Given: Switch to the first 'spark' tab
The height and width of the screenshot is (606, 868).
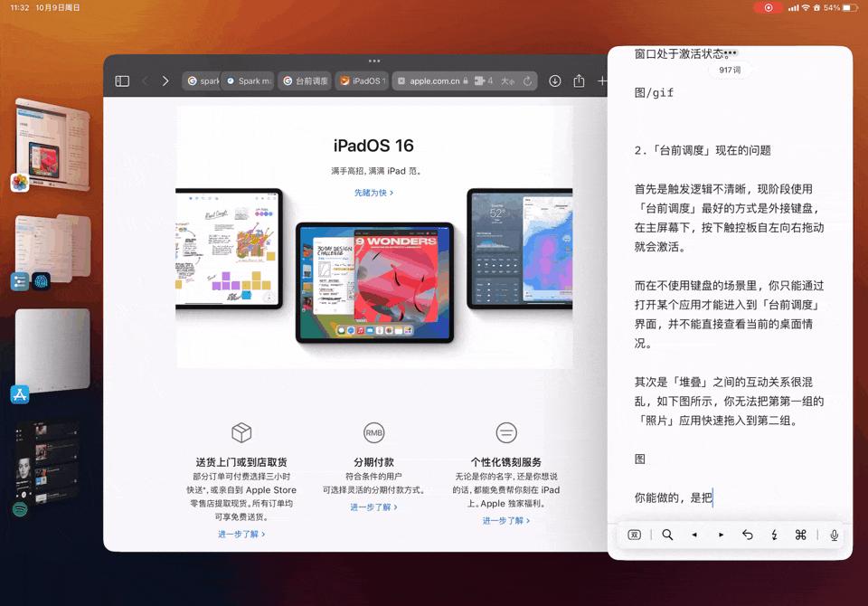Looking at the screenshot, I should (202, 80).
